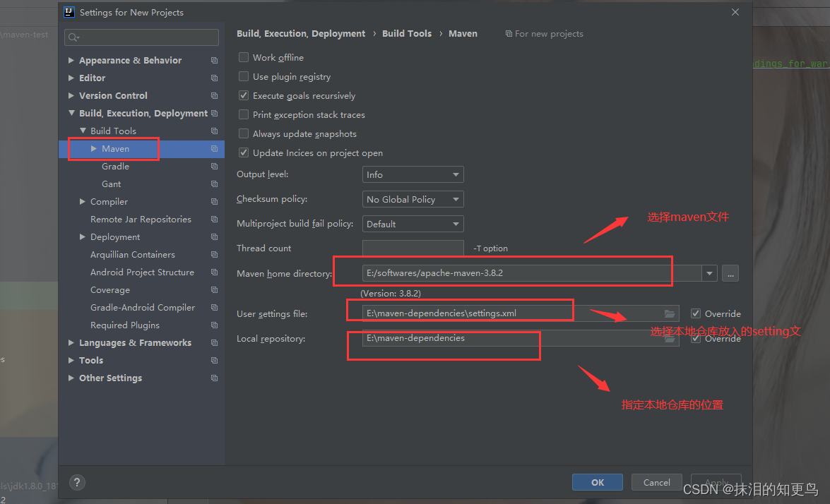
Task: Click the Local repository path field
Action: (521, 338)
